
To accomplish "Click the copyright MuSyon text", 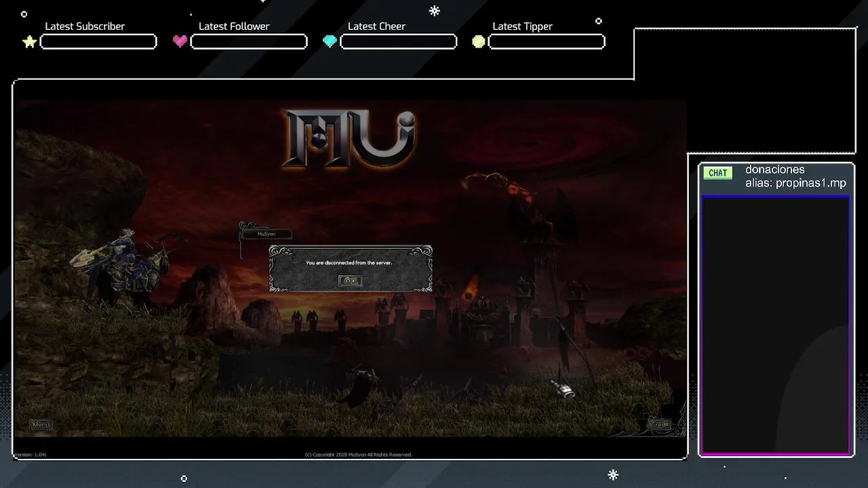I will tap(359, 455).
